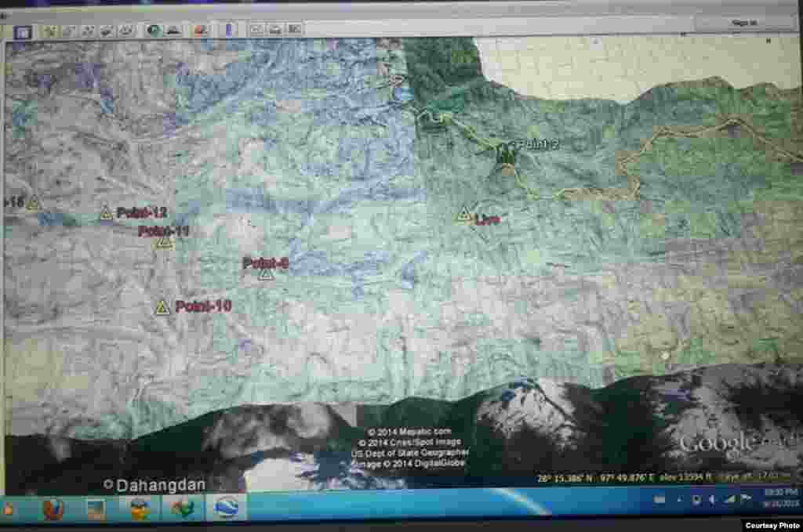Click the Print toolbar icon
Viewport: 803px width, 532px height.
coord(274,31)
